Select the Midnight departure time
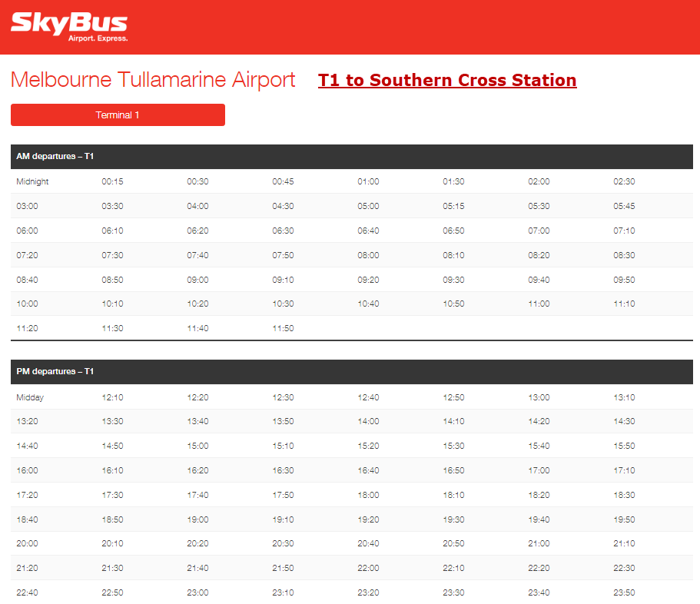 click(x=32, y=181)
